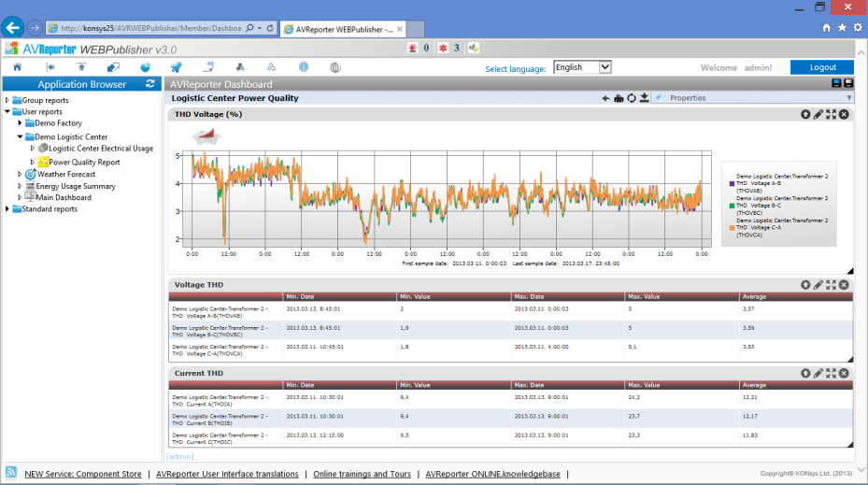Click the purple THDVAB legend swatch
This screenshot has width=868, height=485.
pyautogui.click(x=732, y=183)
